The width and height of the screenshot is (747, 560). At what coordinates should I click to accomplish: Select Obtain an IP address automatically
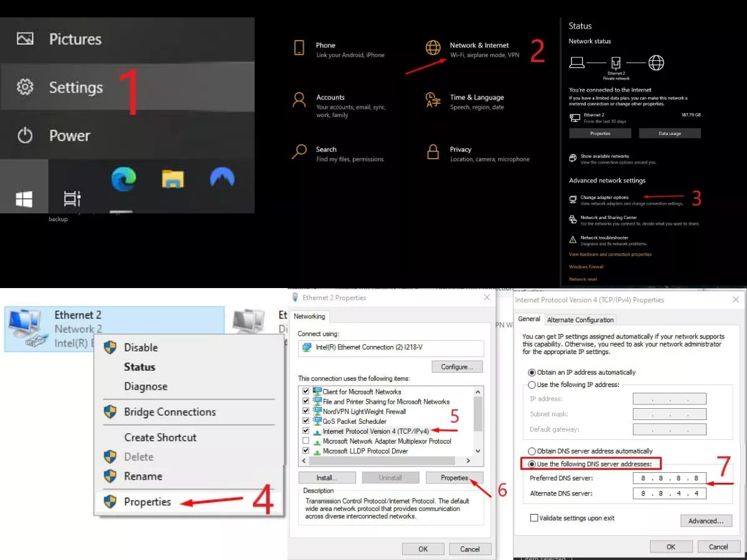point(532,372)
